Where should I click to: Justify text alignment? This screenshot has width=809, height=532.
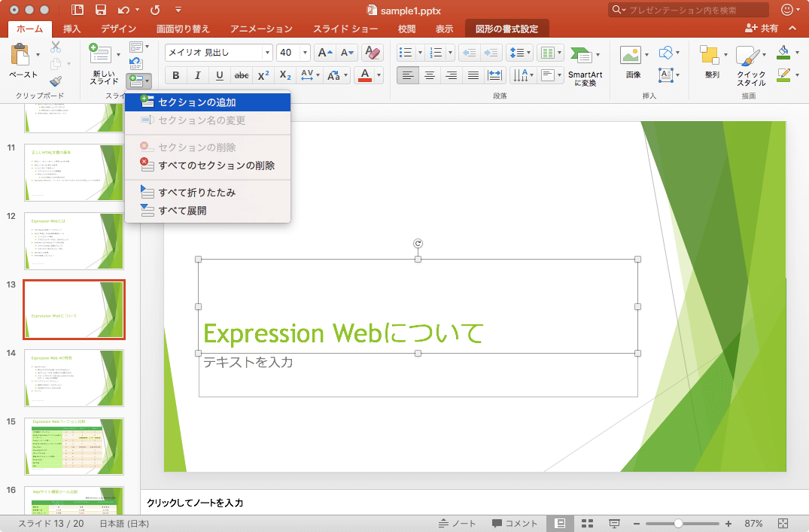click(473, 75)
